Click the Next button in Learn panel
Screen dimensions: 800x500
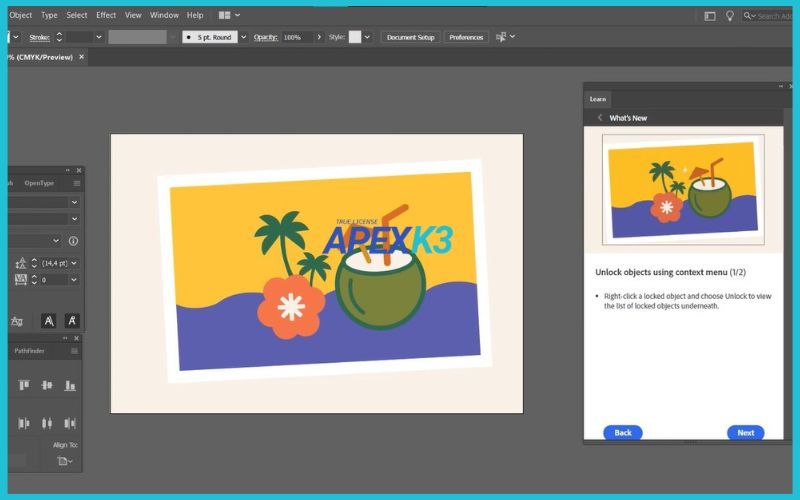(745, 433)
